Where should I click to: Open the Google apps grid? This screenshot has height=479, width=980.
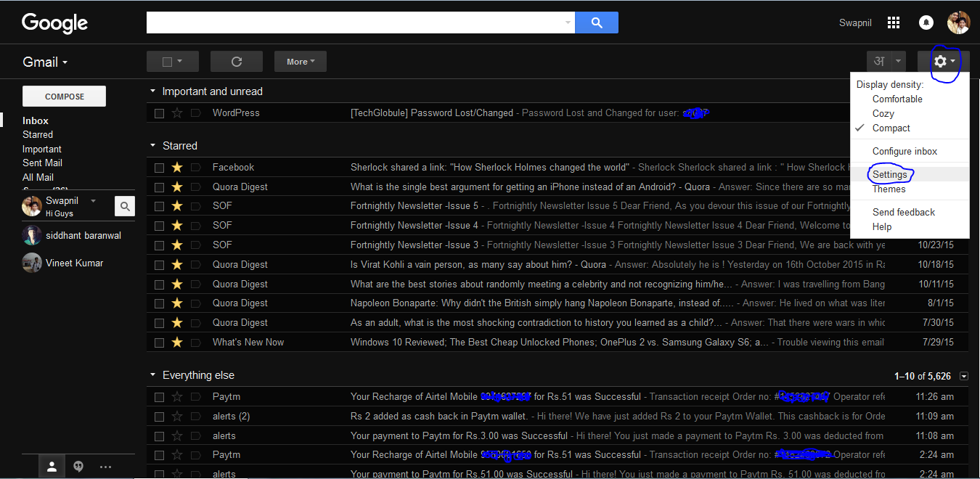(894, 22)
